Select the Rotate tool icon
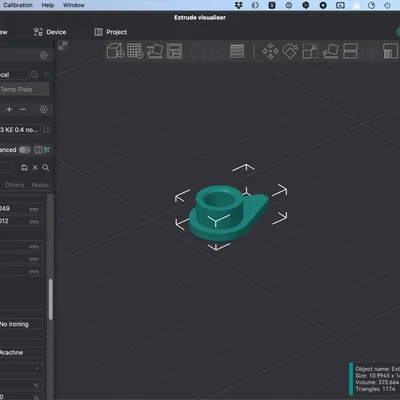Viewport: 400px width, 400px height. pos(290,51)
